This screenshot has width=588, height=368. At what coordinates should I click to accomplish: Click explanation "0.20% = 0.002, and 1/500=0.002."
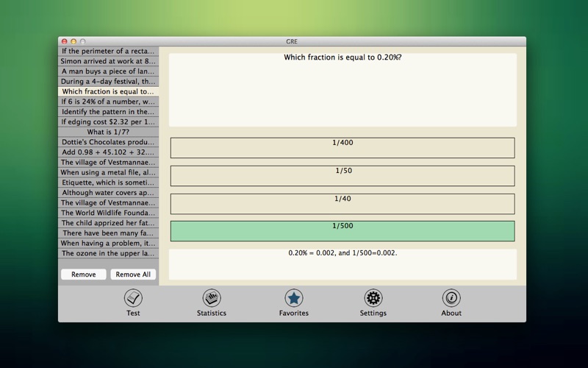[x=343, y=253]
